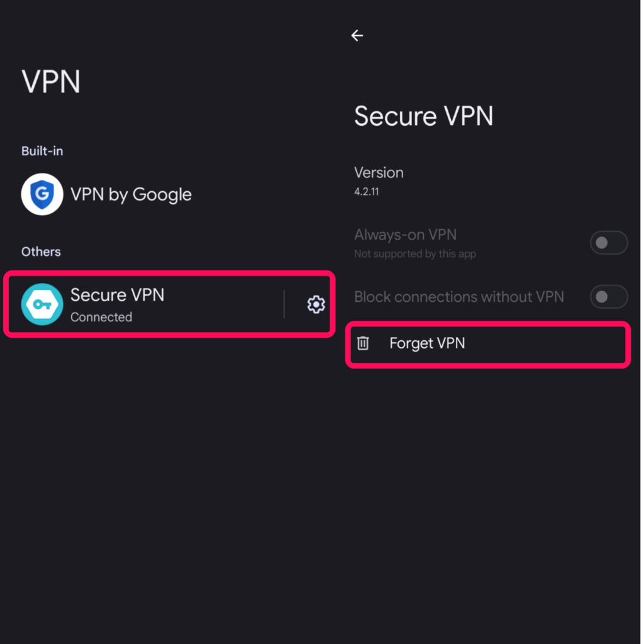Select the Others section header
The height and width of the screenshot is (644, 644).
coord(40,252)
